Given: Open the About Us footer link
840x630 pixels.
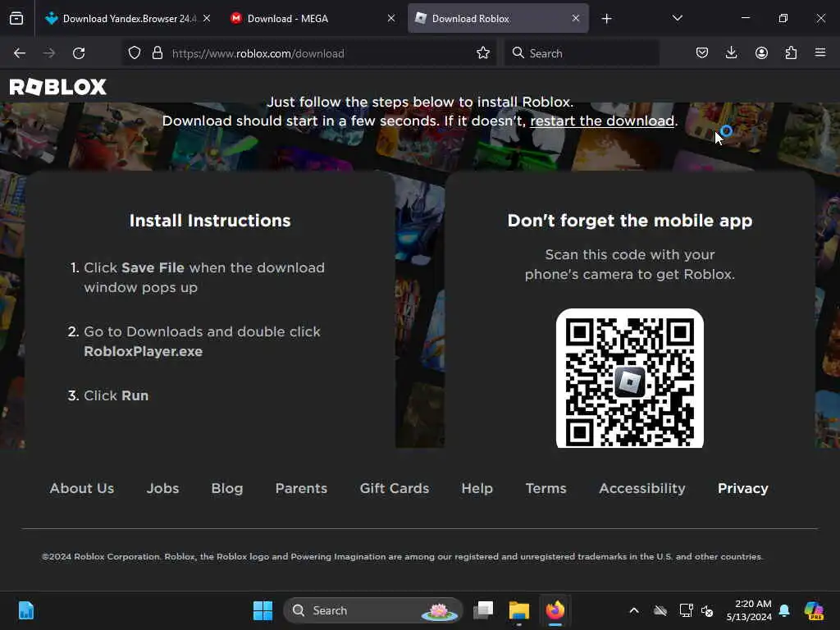Looking at the screenshot, I should click(x=82, y=489).
